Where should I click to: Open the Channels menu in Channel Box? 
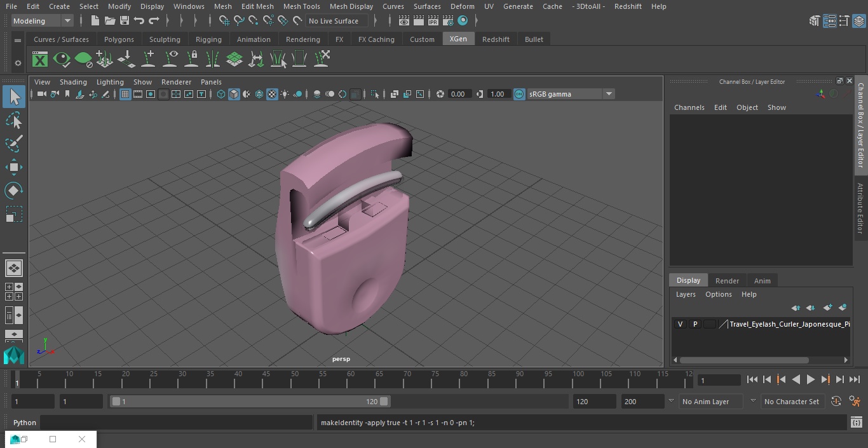click(x=689, y=107)
